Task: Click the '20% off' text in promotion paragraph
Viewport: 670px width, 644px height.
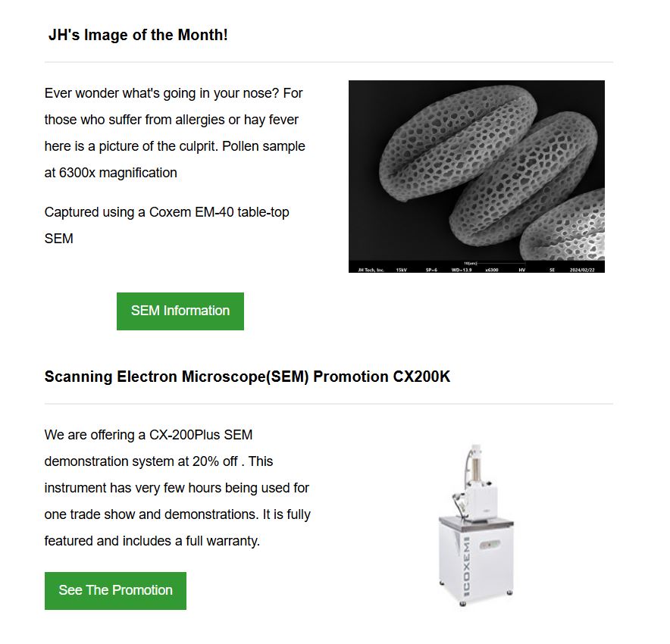Action: pos(215,461)
